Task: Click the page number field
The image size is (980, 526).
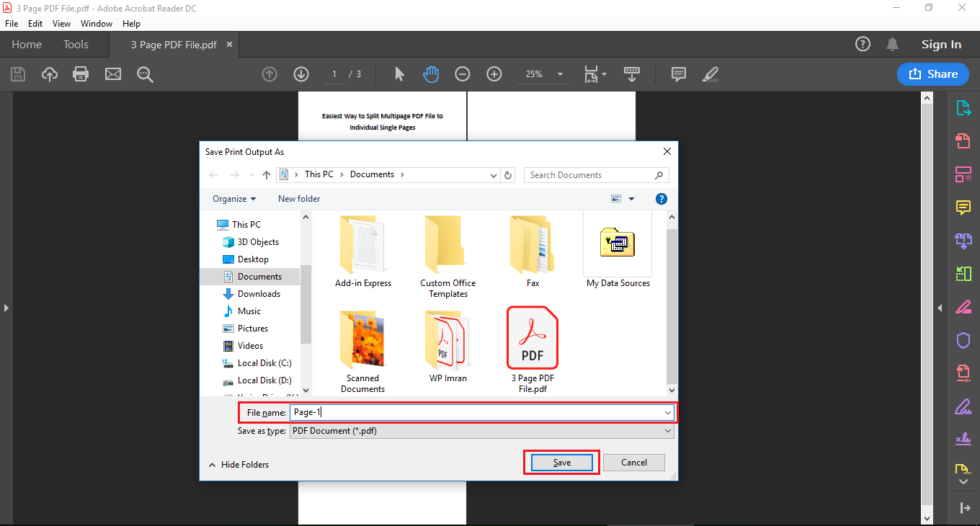Action: [x=334, y=74]
